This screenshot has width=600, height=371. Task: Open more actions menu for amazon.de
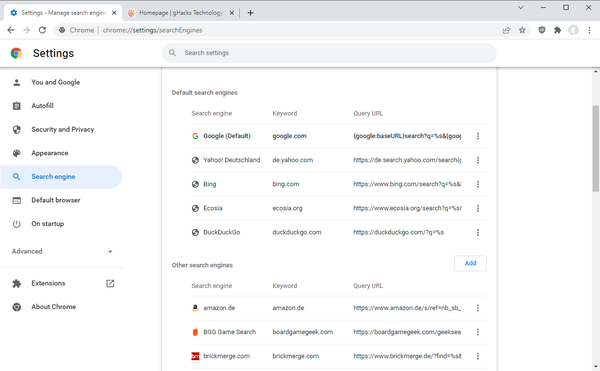coord(478,308)
